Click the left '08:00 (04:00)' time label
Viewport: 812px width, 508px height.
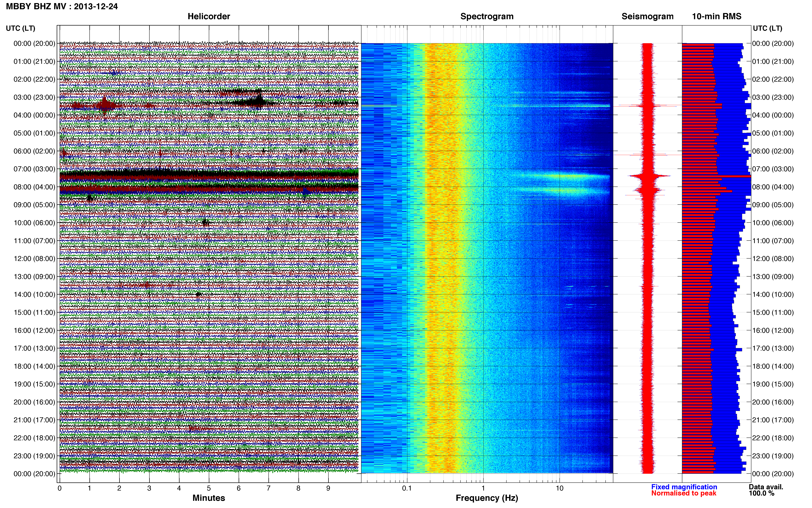(34, 187)
